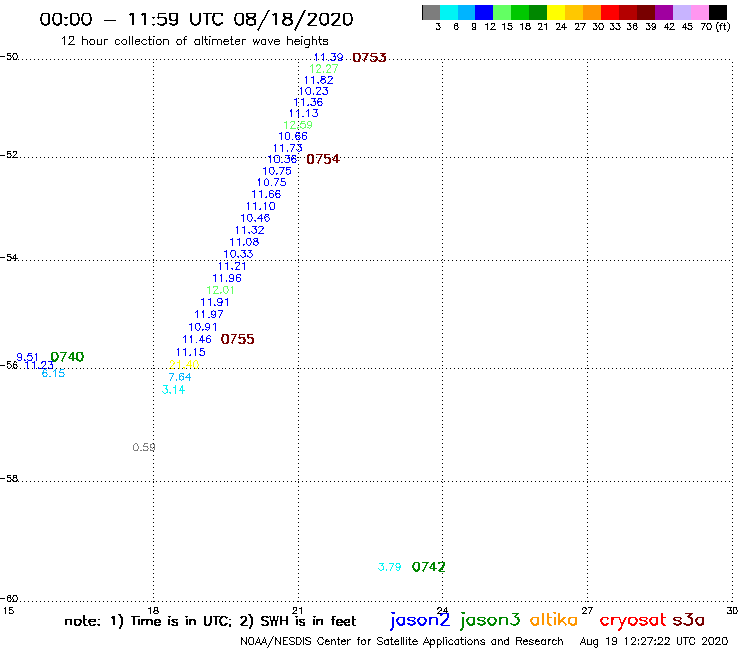The width and height of the screenshot is (740, 650).
Task: Click the 10.46 wave height value
Action: tap(255, 218)
